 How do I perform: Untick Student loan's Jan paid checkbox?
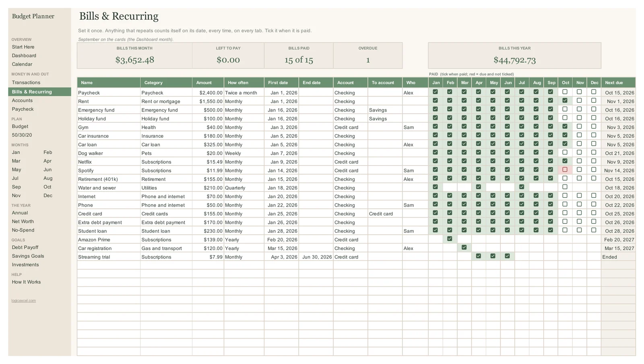pos(435,230)
